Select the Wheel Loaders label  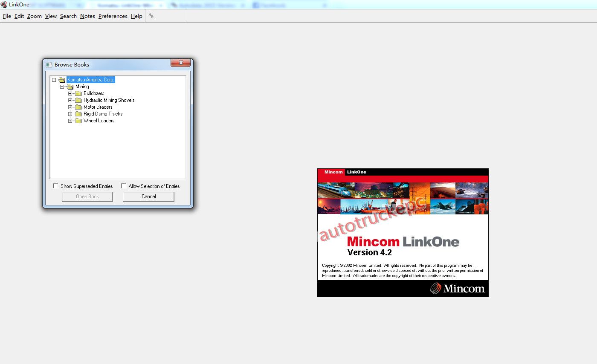(99, 121)
